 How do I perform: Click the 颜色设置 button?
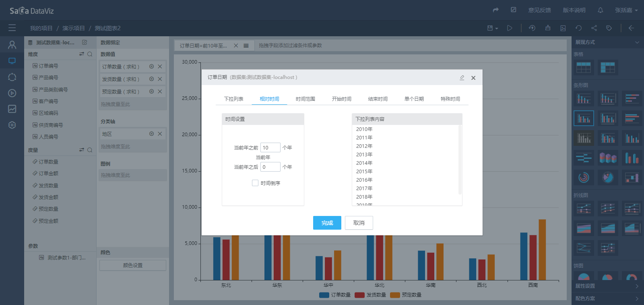click(x=133, y=265)
